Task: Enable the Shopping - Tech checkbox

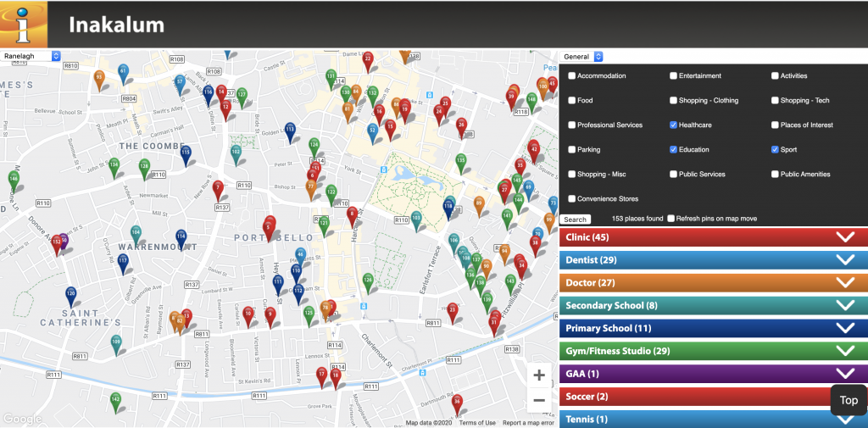Action: click(775, 100)
